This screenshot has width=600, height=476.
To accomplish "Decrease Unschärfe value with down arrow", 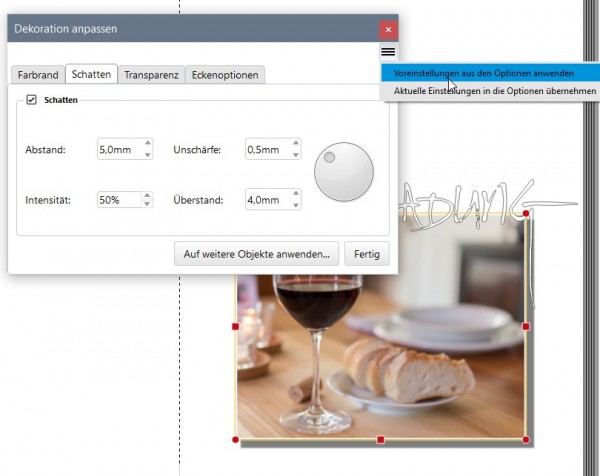I will coord(296,155).
